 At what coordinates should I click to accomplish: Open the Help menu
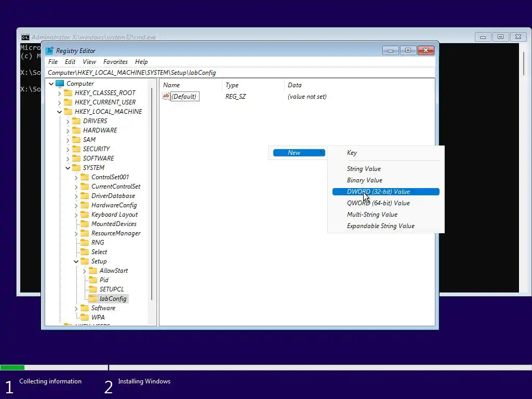coord(141,62)
